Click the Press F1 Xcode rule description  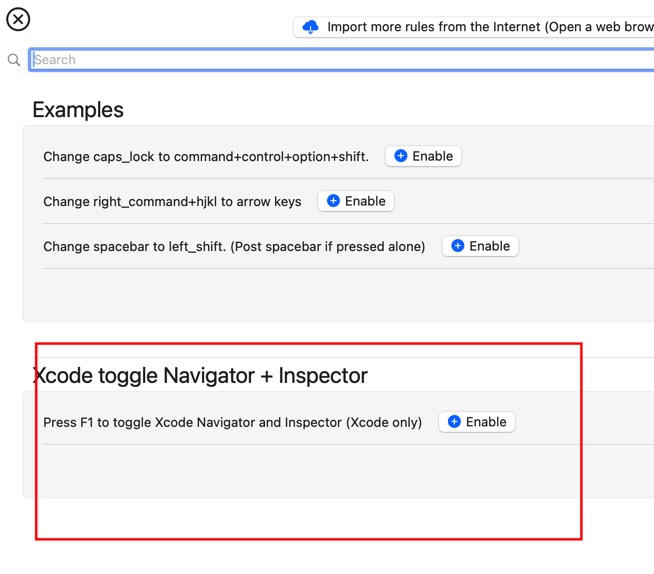point(232,423)
